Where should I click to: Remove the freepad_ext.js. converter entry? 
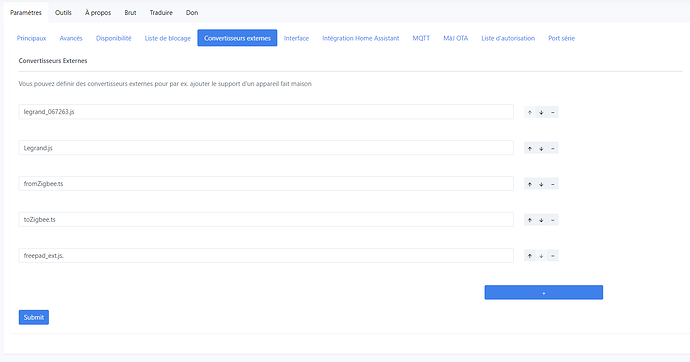pos(553,256)
